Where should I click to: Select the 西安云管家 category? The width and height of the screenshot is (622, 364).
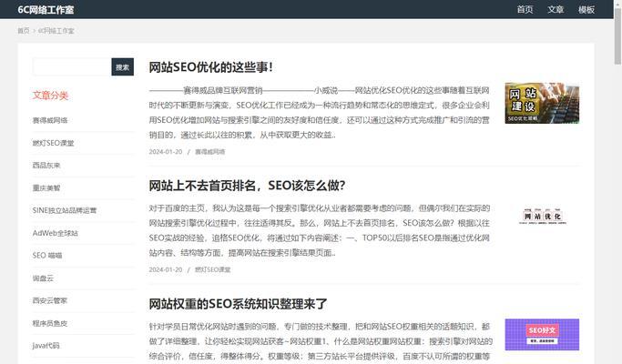pyautogui.click(x=50, y=300)
